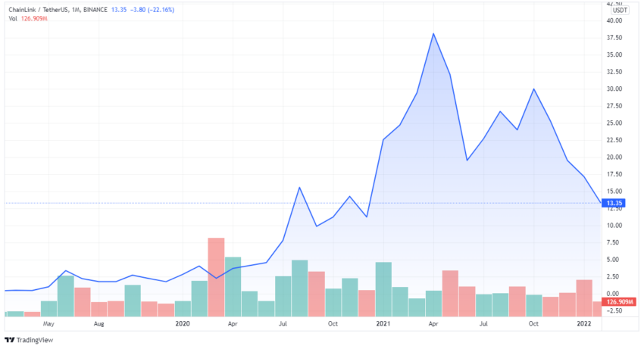Click the TradingView logo icon
Screen dimensions: 644x346
point(9,340)
